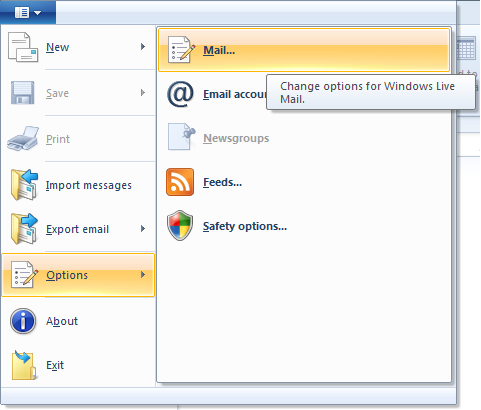Screen dimensions: 481x410
Task: Click the Export email folder icon
Action: pos(24,229)
